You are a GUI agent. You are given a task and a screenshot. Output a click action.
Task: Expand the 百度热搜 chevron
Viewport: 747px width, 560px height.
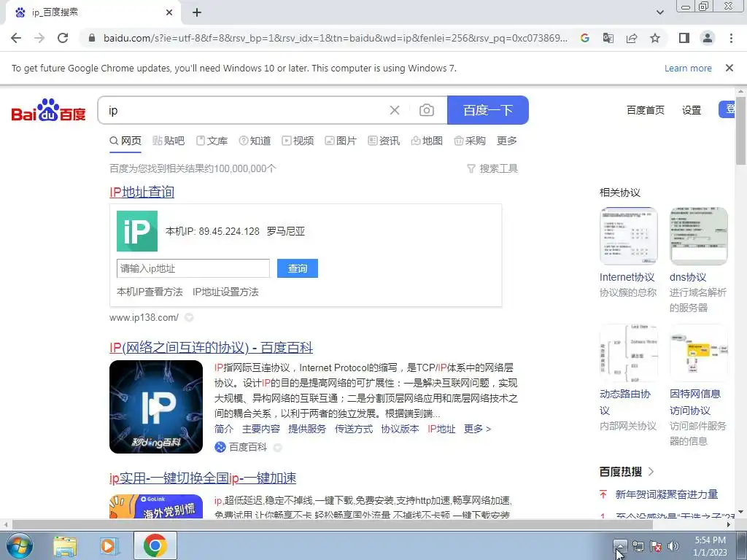click(651, 472)
